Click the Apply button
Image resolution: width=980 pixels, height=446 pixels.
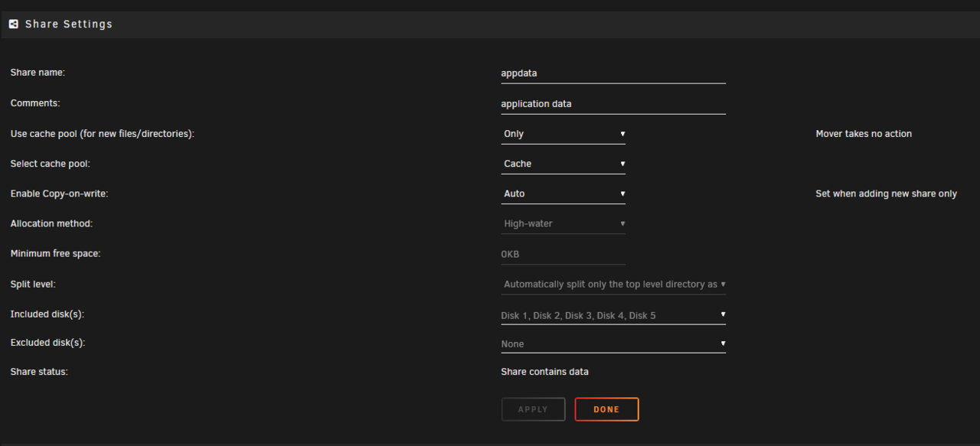pos(533,409)
